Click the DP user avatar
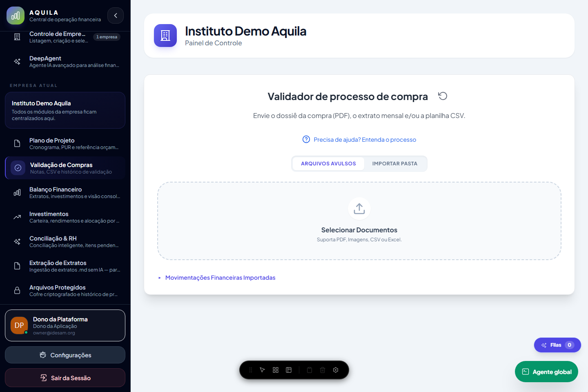Viewport: 588px width, 392px height. [19, 325]
